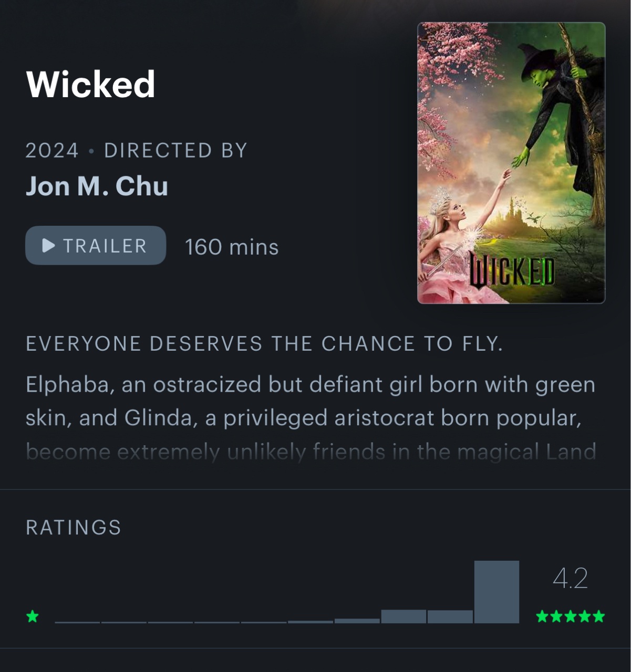Select the half-star bar beside the single star
Screen dimensions: 631x672
(77, 622)
